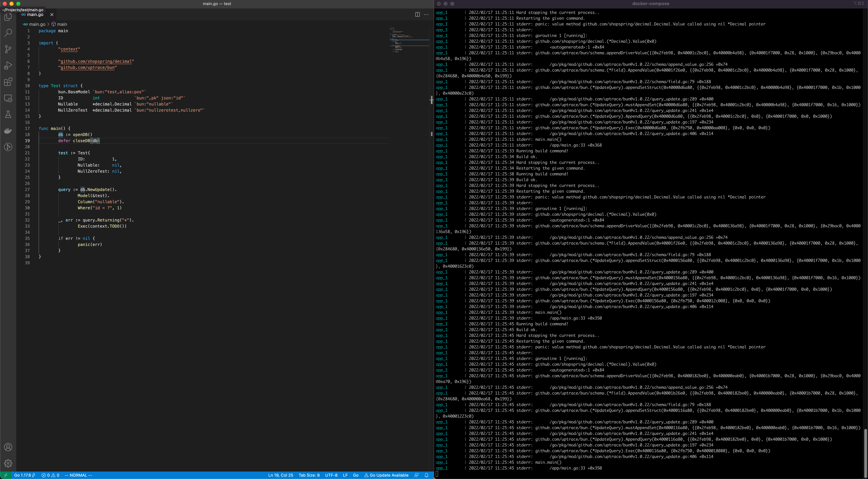The width and height of the screenshot is (868, 479).
Task: Open the Run and Debug view
Action: pos(8,65)
